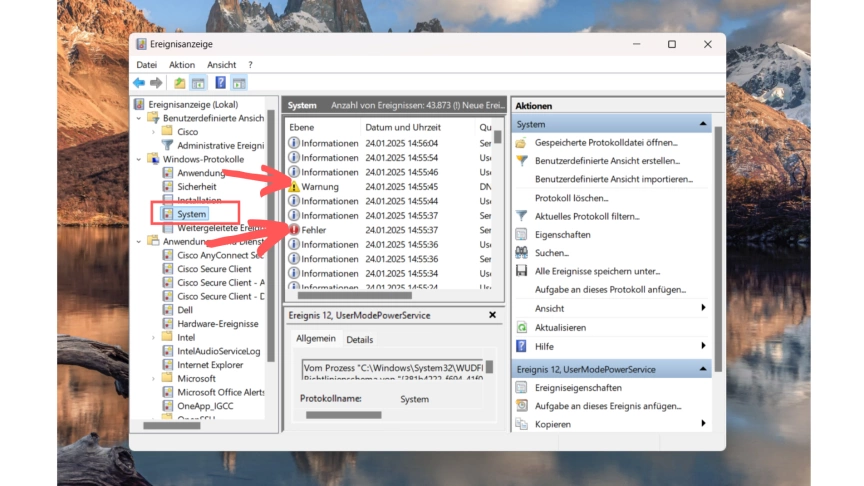Click the copy icon beside Kopieren
Screen dimensions: 864x486
click(x=521, y=424)
